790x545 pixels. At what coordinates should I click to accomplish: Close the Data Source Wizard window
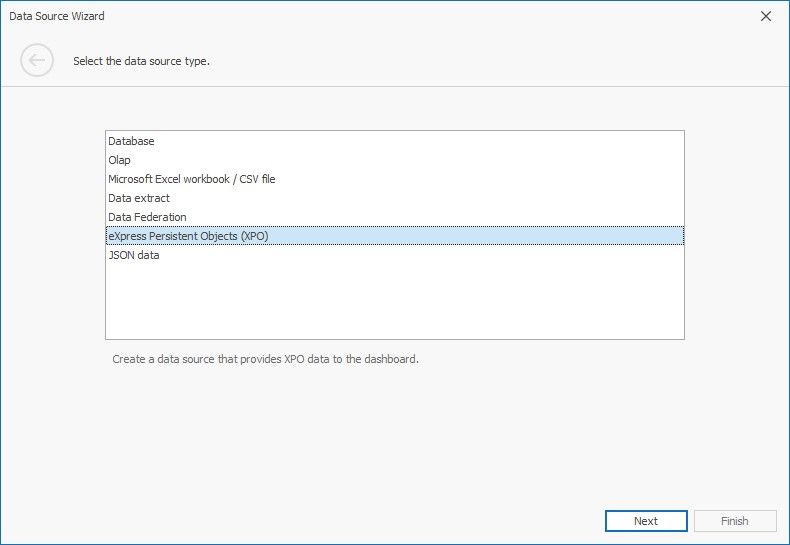(x=766, y=16)
